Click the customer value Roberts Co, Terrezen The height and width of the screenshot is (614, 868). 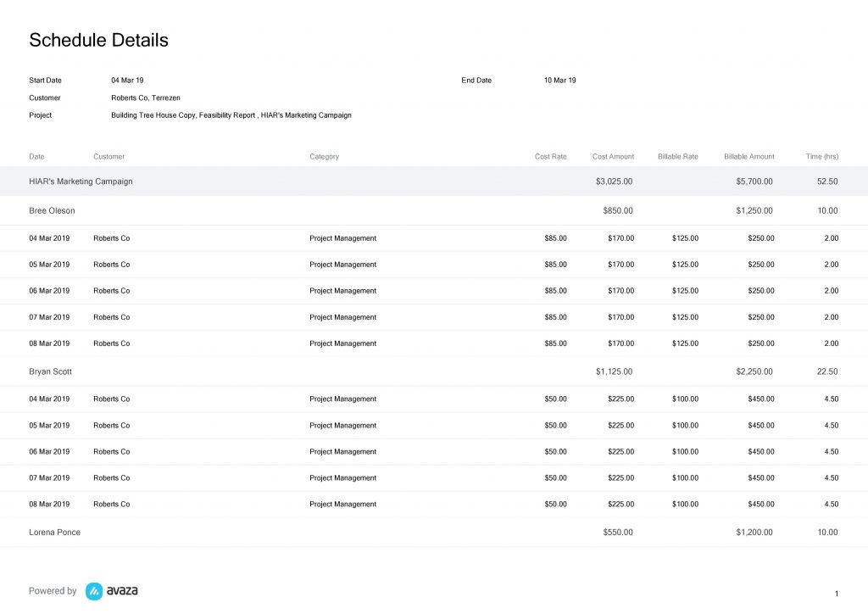coord(146,98)
